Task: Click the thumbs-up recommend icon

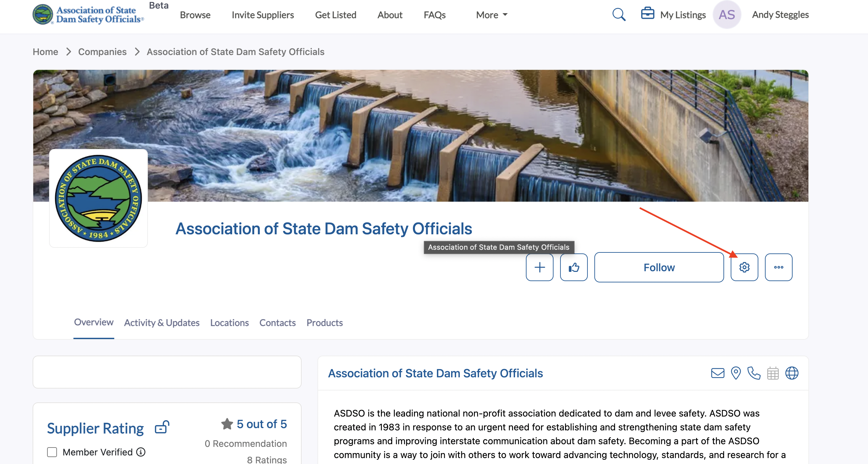Action: point(574,267)
